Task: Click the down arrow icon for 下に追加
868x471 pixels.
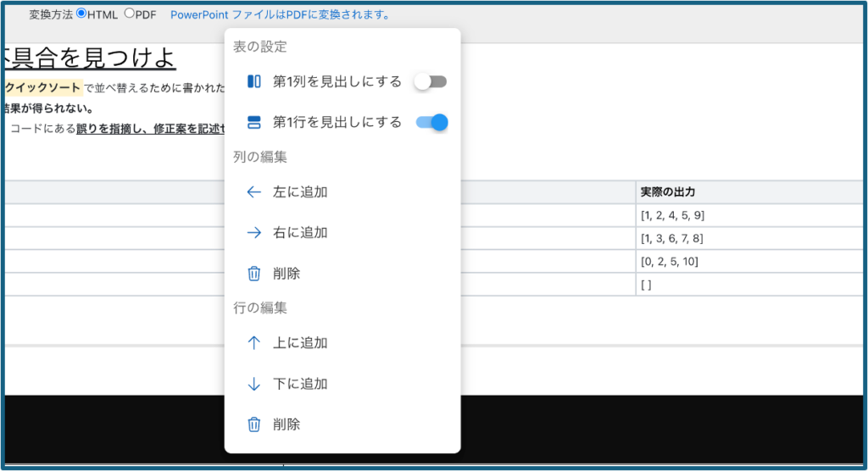Action: click(x=254, y=384)
